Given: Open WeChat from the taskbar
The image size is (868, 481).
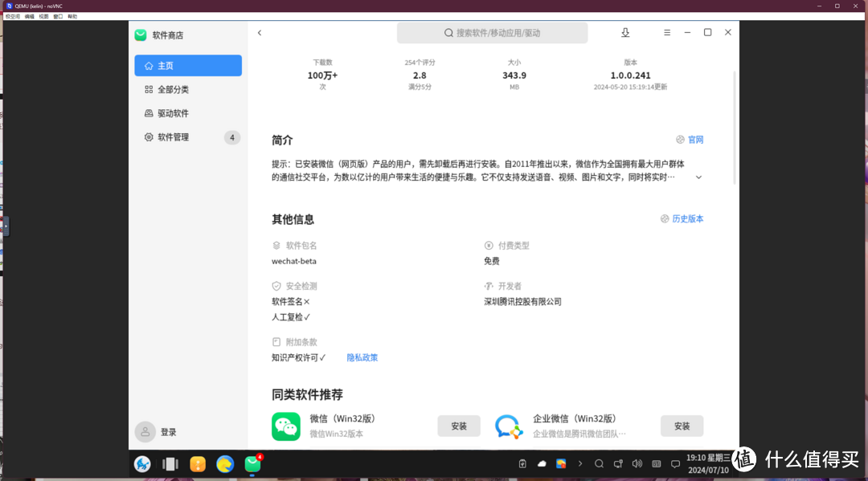Looking at the screenshot, I should point(252,463).
